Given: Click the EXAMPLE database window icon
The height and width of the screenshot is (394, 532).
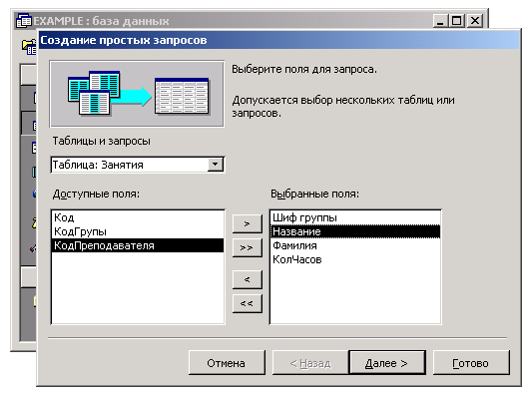Looking at the screenshot, I should coord(23,21).
